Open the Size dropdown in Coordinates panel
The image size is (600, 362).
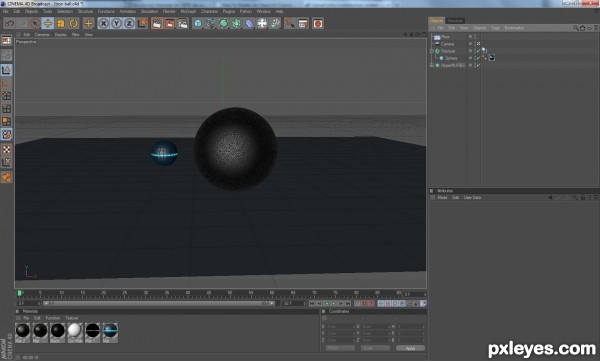point(375,349)
